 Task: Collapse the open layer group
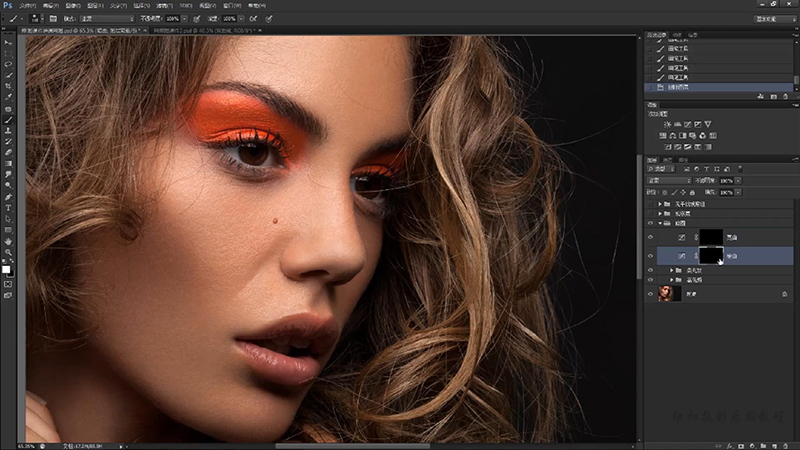click(x=660, y=223)
